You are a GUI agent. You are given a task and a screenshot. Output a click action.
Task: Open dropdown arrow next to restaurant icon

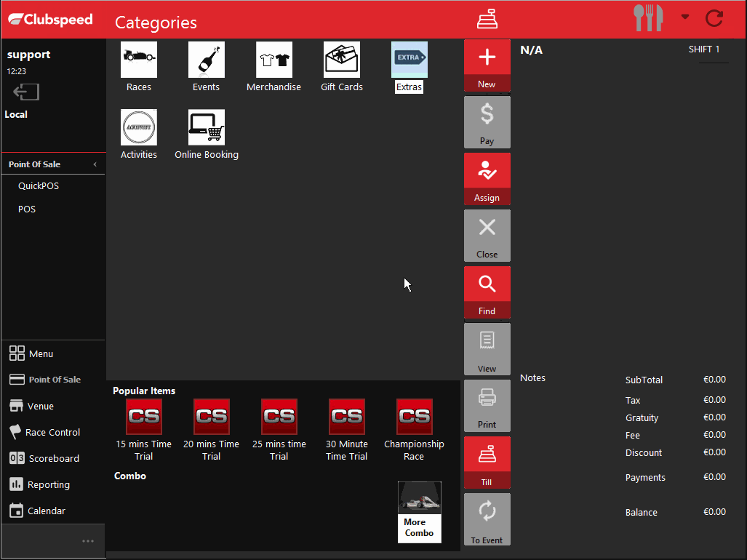tap(685, 17)
